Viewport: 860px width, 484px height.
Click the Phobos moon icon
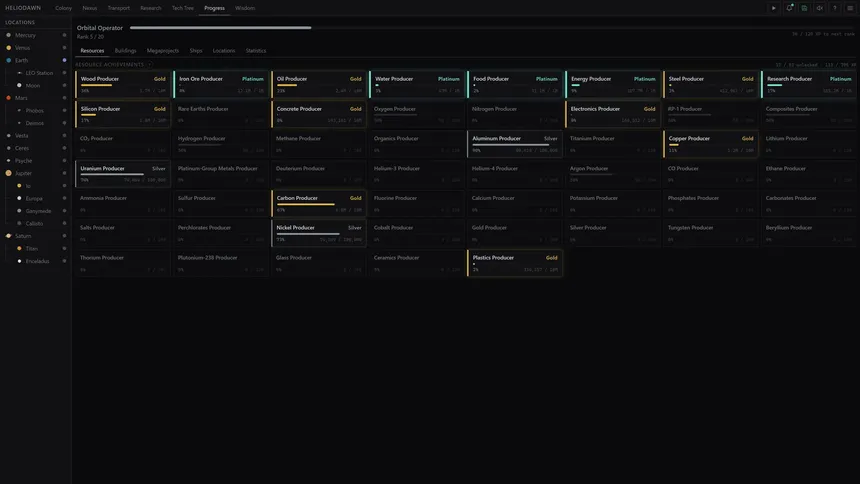tap(19, 111)
